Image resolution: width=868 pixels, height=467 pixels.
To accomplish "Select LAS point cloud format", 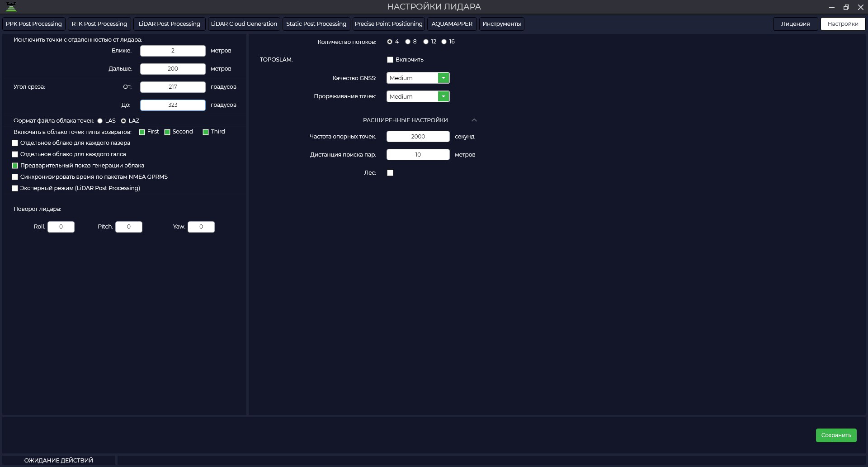I will point(100,121).
